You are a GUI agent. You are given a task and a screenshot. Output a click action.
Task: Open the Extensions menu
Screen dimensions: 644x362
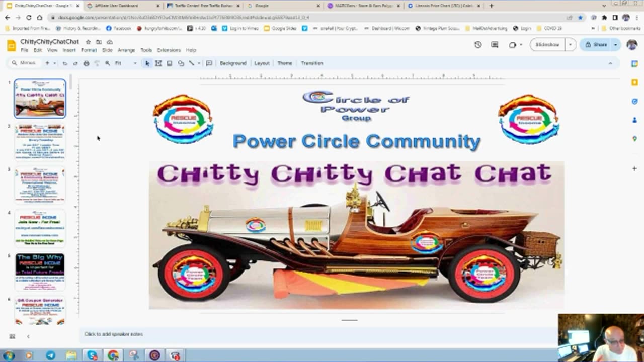click(x=169, y=50)
